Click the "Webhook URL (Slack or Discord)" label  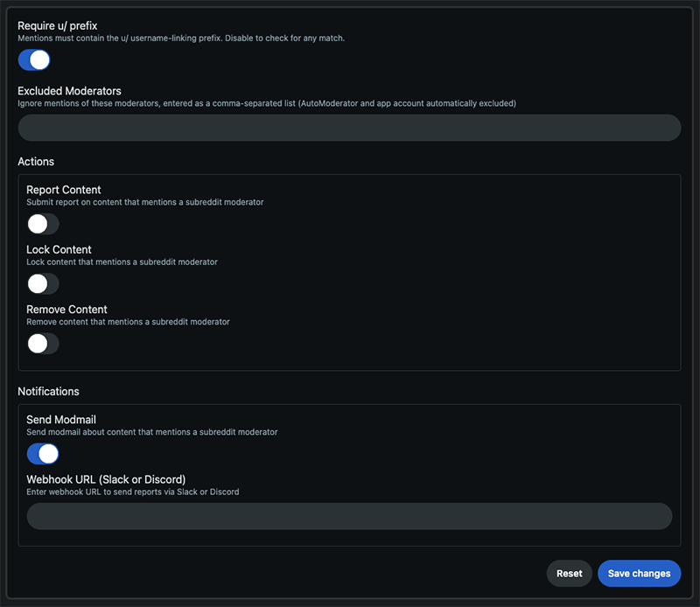(x=106, y=479)
